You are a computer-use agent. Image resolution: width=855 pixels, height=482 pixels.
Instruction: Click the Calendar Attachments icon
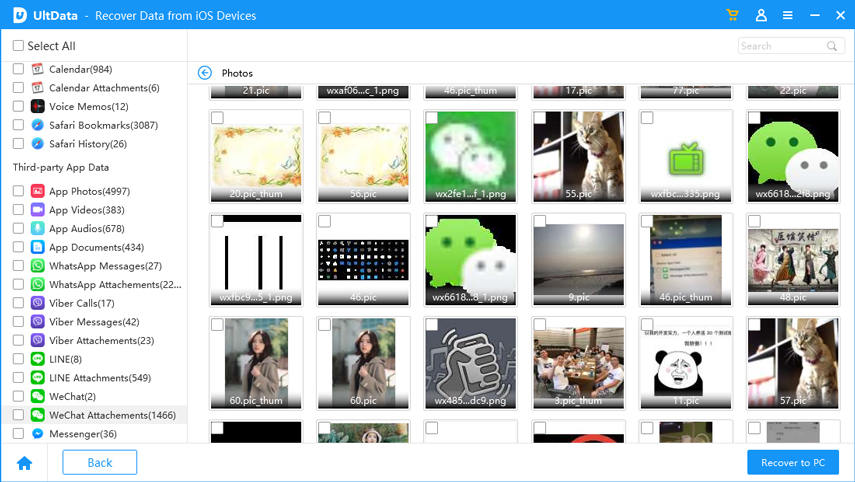click(x=37, y=88)
